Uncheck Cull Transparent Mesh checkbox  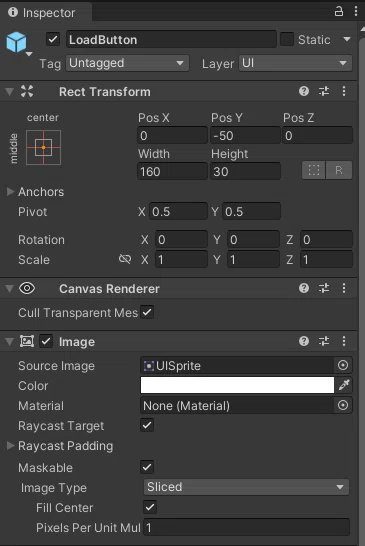(x=147, y=312)
